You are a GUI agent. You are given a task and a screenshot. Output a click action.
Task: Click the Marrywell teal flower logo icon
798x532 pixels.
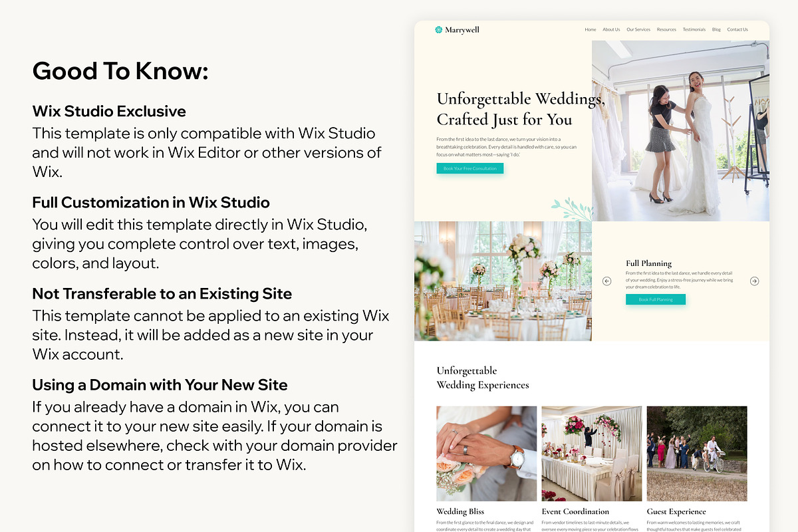pyautogui.click(x=438, y=29)
